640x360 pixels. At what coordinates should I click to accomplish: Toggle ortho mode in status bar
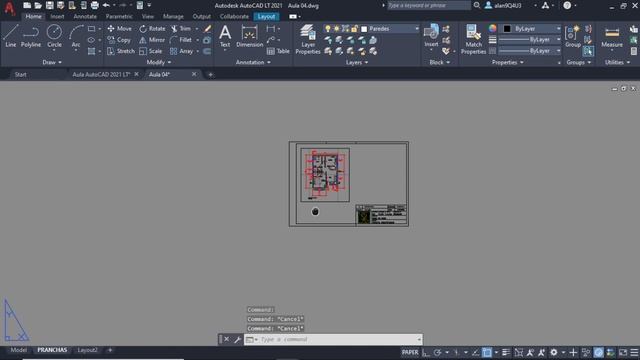(x=426, y=352)
